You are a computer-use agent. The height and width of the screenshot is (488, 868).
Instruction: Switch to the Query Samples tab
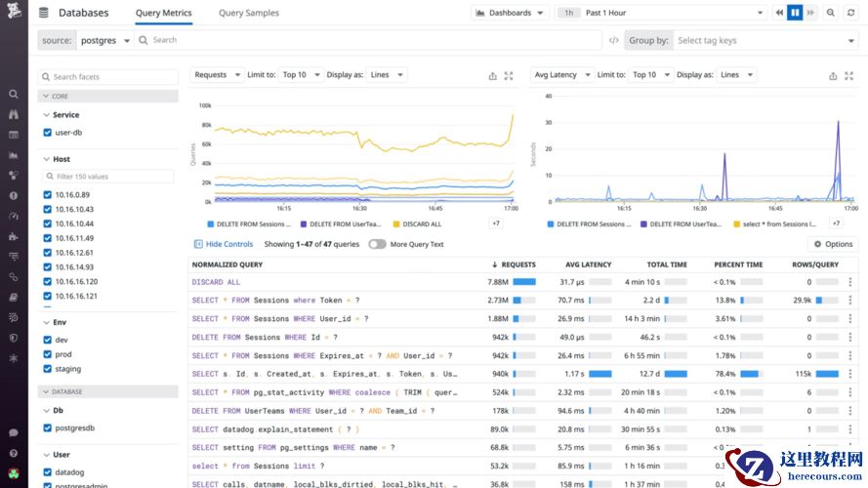248,13
